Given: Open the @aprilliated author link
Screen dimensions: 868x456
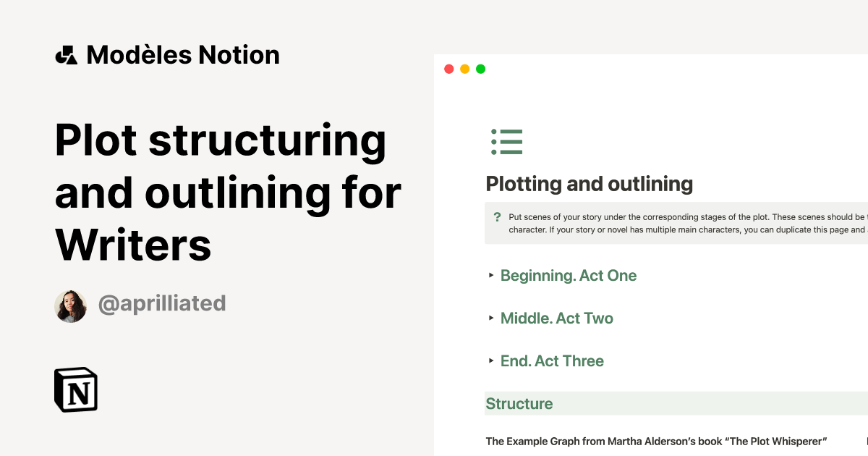Looking at the screenshot, I should point(162,303).
